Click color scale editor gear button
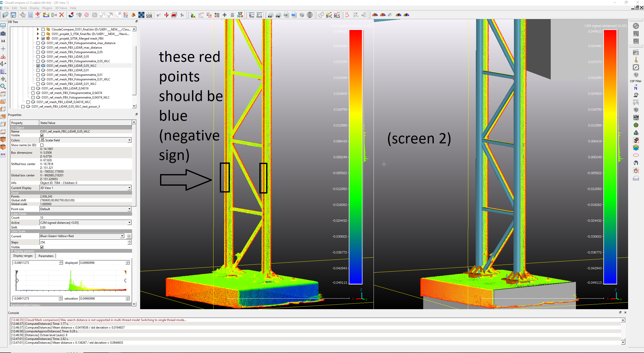The image size is (644, 353). pyautogui.click(x=129, y=236)
